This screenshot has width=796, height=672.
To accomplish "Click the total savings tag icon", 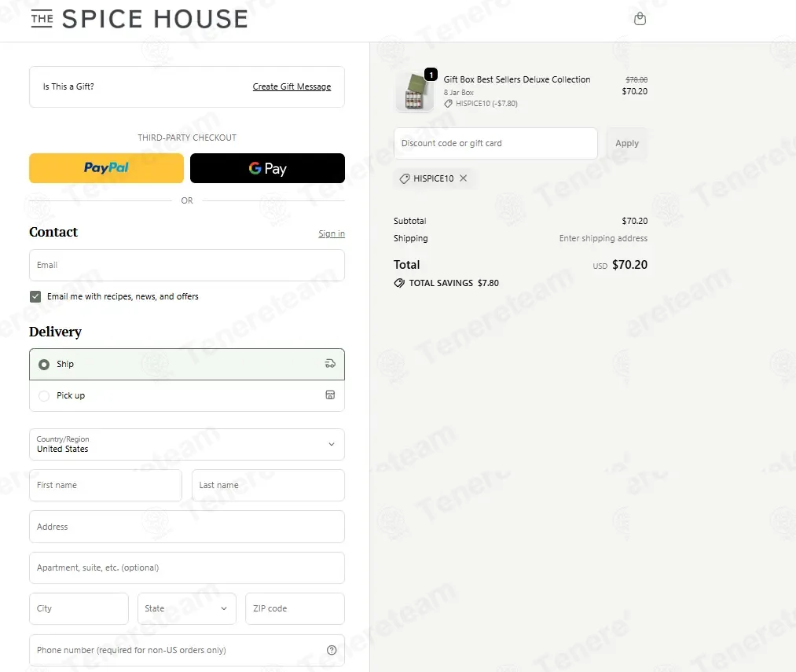I will [399, 283].
